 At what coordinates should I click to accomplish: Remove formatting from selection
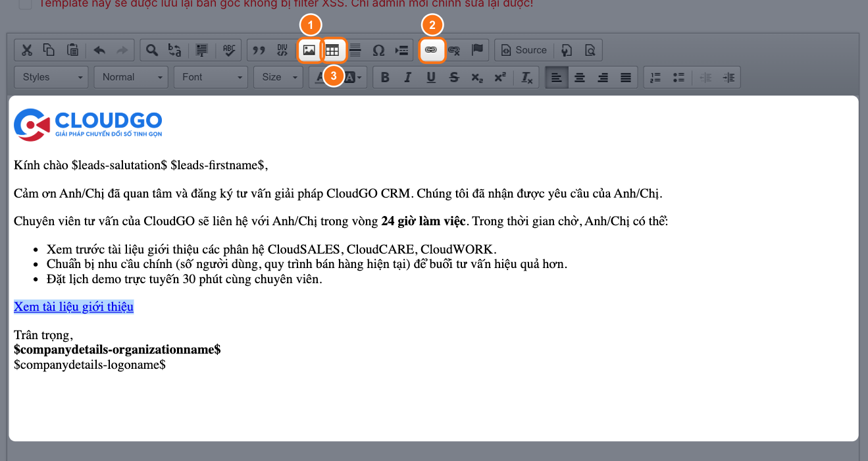coord(526,77)
